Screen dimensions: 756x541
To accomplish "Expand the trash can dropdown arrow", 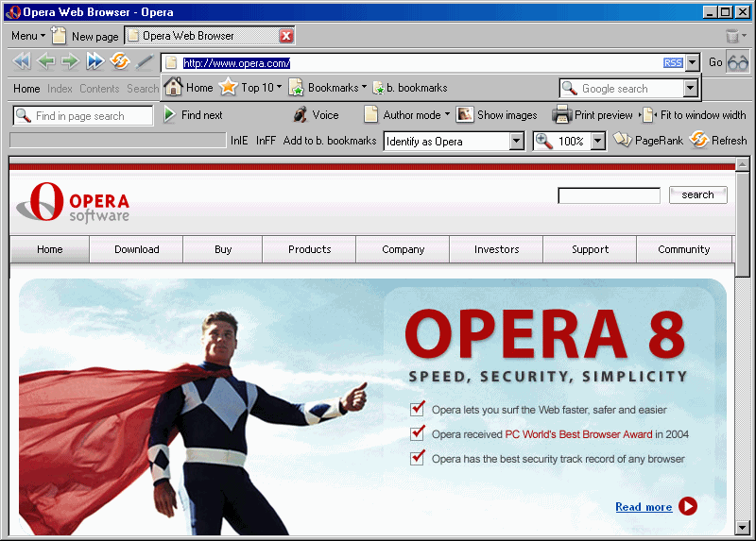I will pyautogui.click(x=744, y=36).
